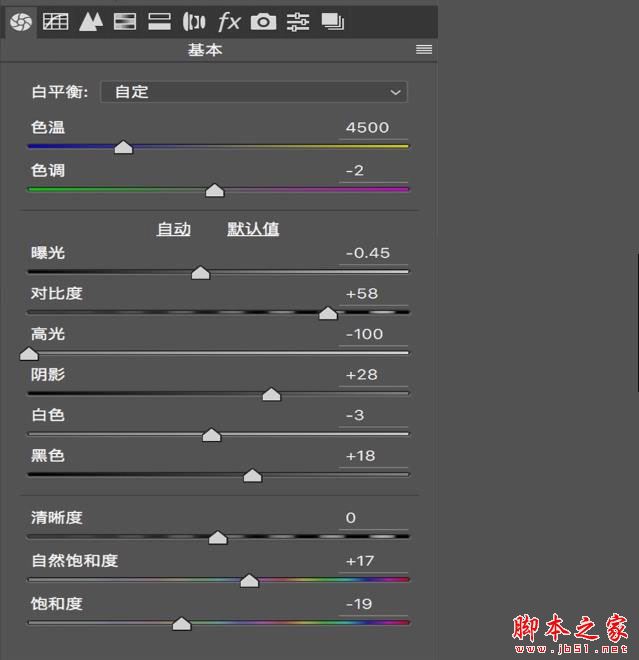
Task: Click the 高光 highlights slider handle
Action: [x=29, y=354]
